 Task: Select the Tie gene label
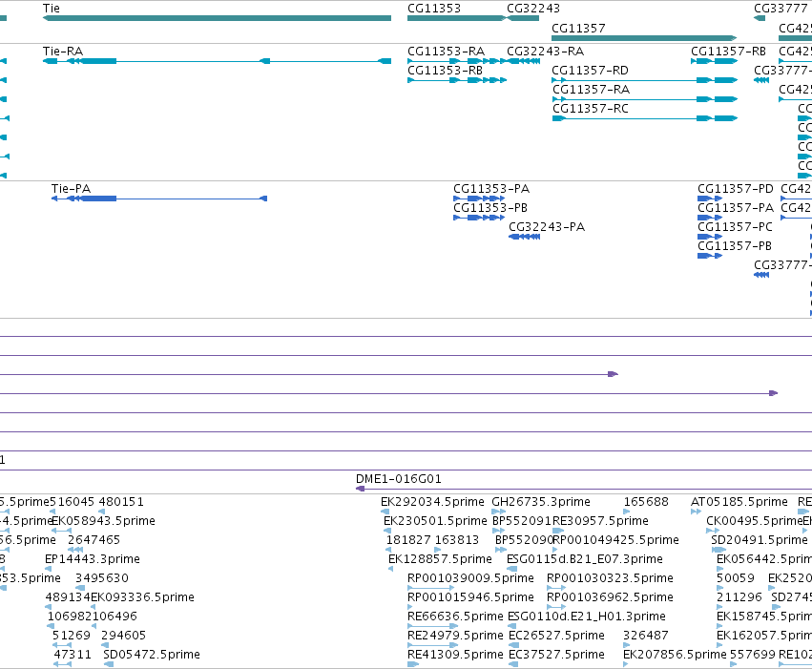tap(52, 9)
